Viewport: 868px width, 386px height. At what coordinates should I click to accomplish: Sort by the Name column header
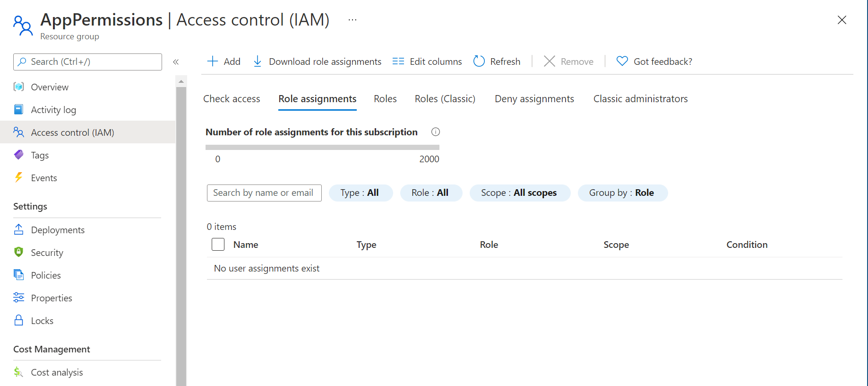click(246, 244)
